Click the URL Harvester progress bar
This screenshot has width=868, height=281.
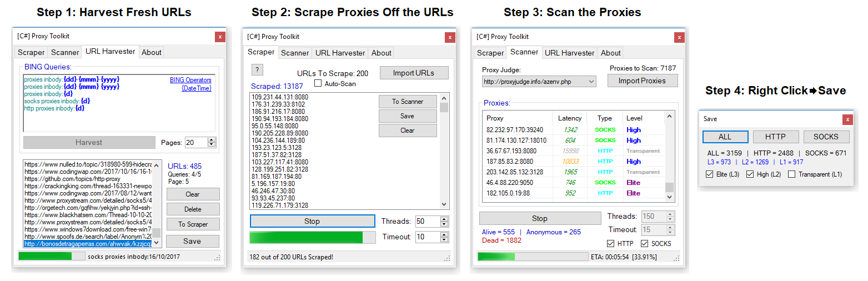(x=52, y=256)
